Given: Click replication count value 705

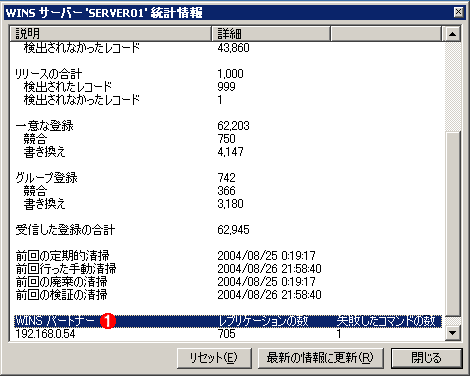Looking at the screenshot, I should coord(227,334).
